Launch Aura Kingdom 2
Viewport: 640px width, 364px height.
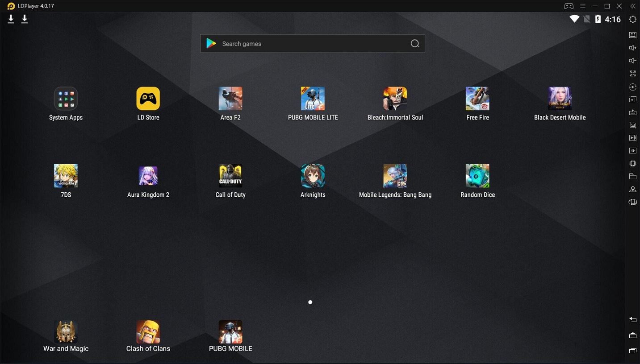148,176
